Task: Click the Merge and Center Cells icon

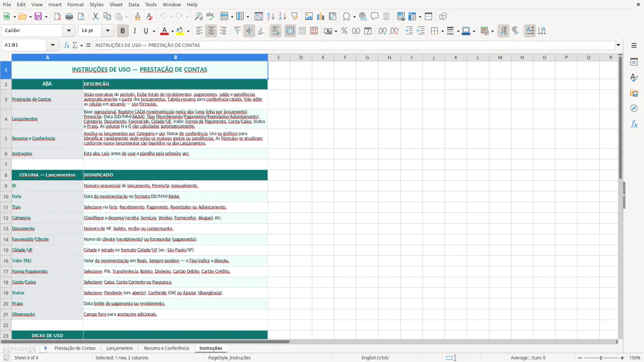Action: click(290, 31)
